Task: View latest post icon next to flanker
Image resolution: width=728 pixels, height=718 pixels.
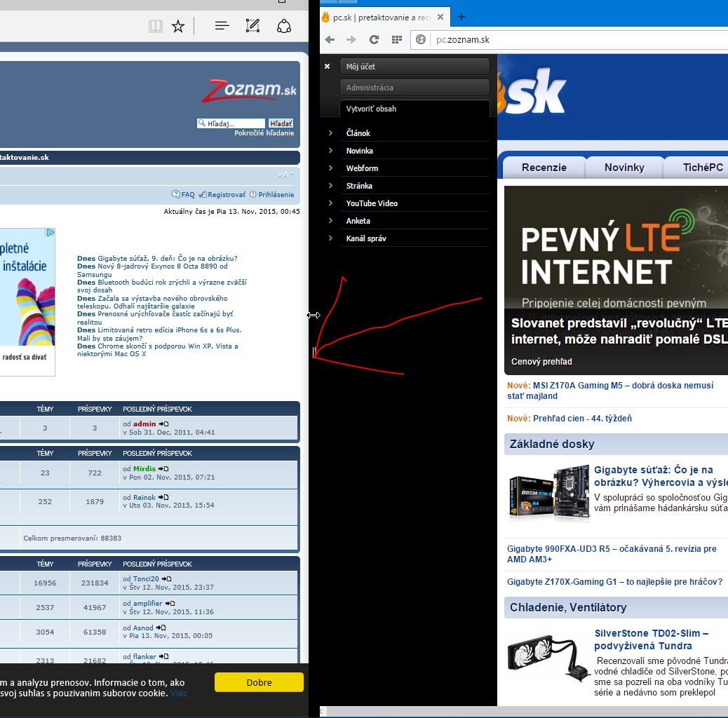Action: 163,656
